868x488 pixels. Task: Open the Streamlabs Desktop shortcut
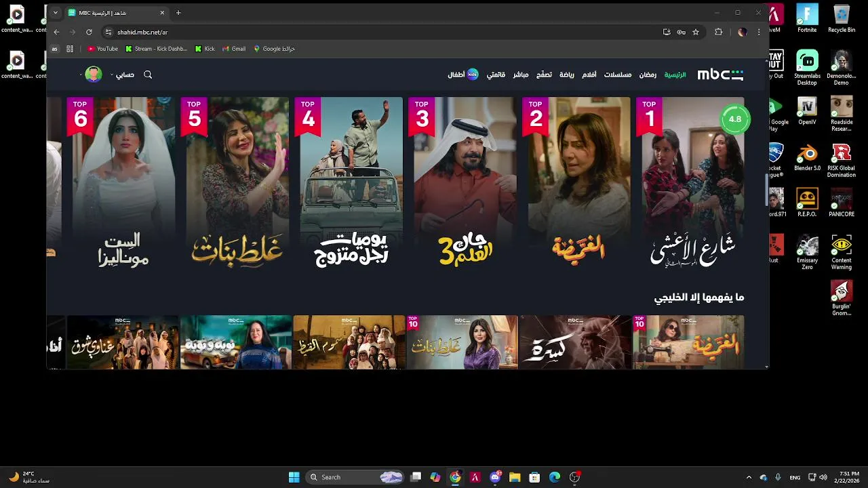coord(807,67)
